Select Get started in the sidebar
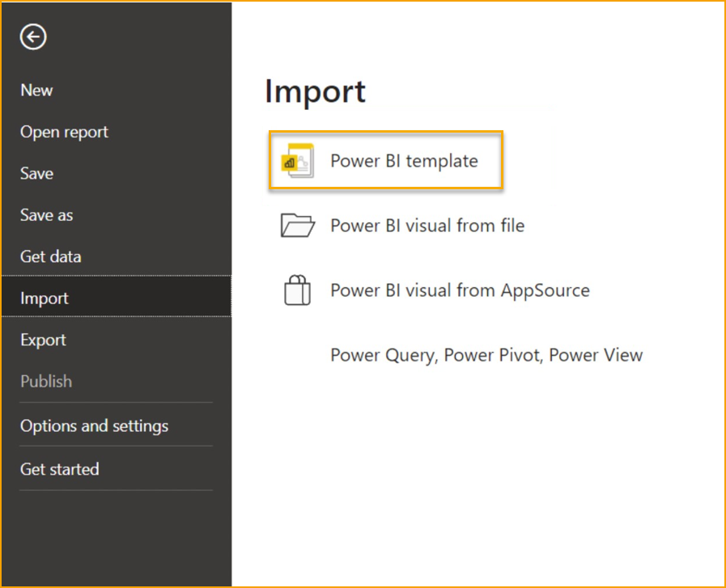The image size is (726, 588). click(x=59, y=469)
